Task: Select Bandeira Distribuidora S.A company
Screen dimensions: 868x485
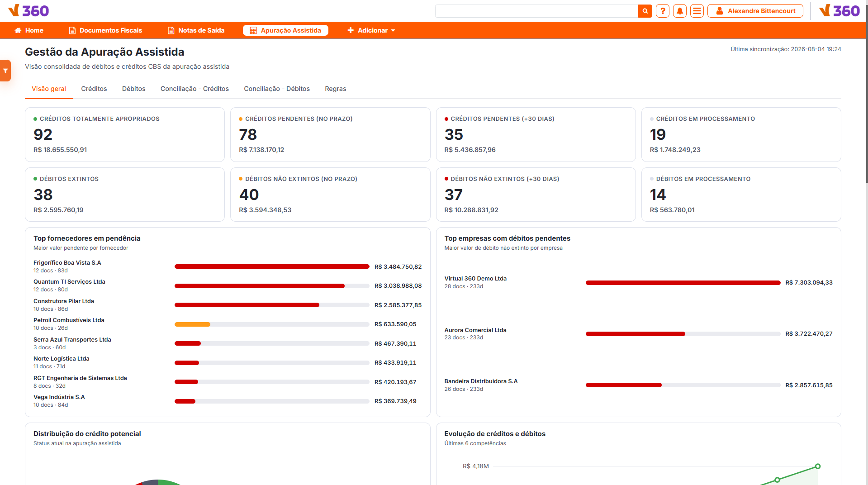Action: [x=481, y=381]
